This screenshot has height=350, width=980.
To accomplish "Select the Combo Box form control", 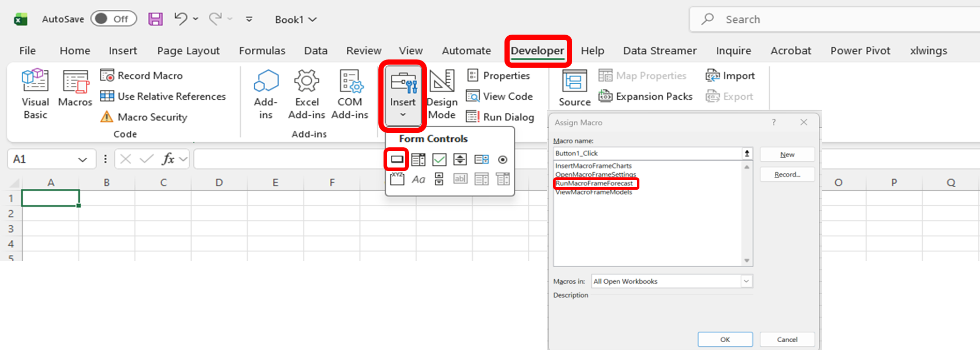I will (x=418, y=159).
